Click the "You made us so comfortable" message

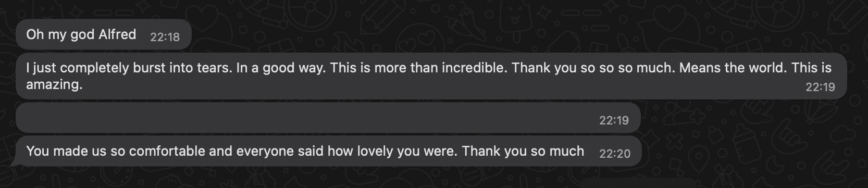point(328,151)
